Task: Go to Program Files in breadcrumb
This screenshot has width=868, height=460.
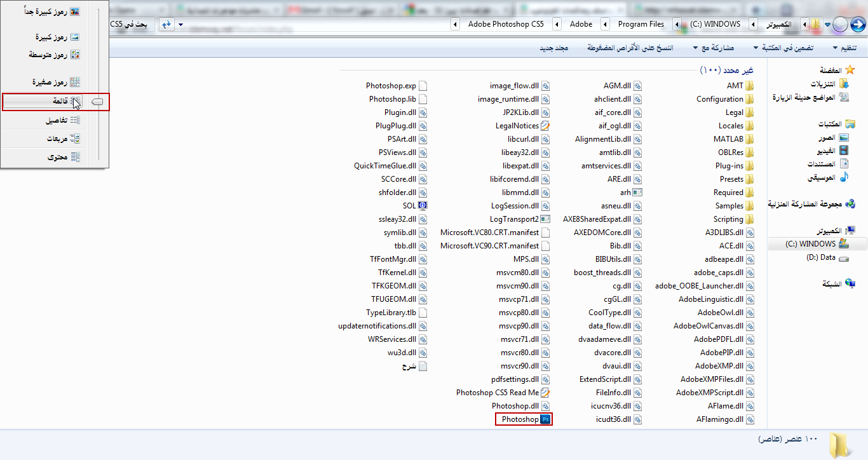Action: pos(641,24)
